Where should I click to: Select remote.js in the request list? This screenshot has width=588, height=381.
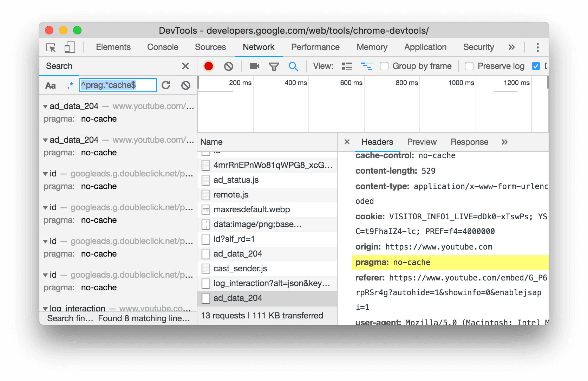pos(231,195)
